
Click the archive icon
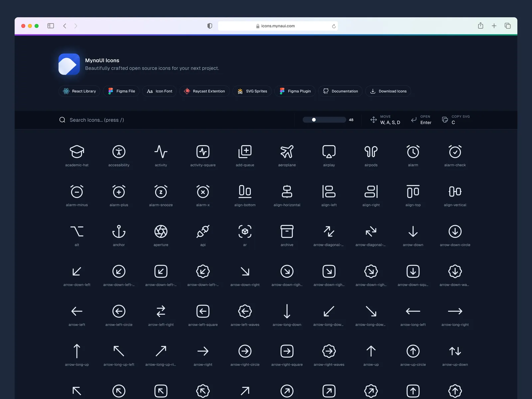(287, 232)
